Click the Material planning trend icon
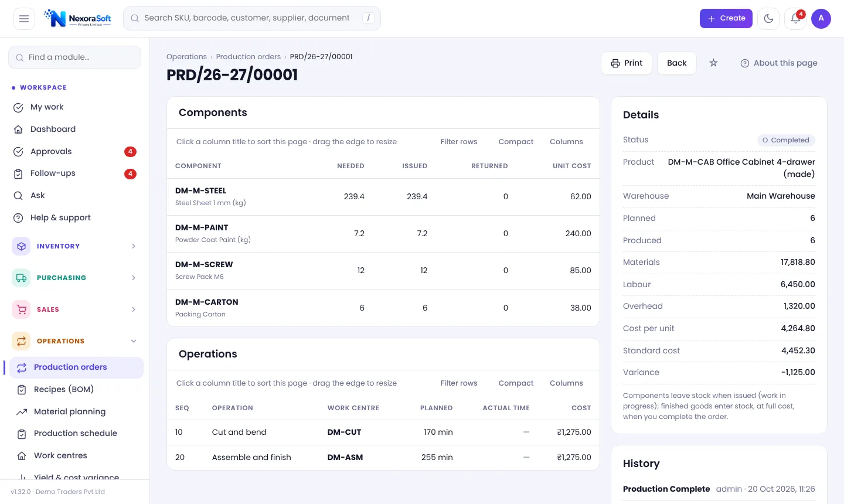Screen dimensions: 844x504 (x=22, y=412)
